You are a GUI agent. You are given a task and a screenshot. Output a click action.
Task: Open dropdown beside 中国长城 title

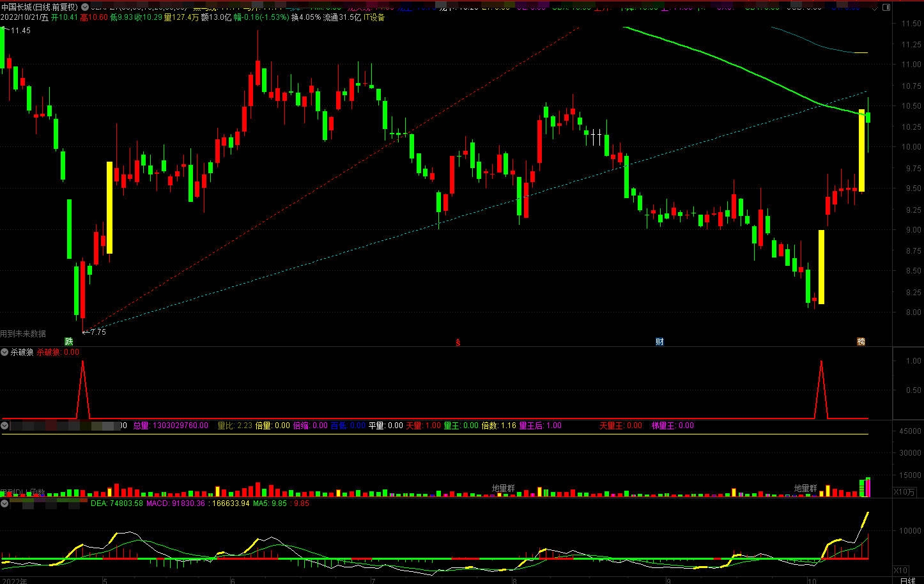tap(85, 8)
